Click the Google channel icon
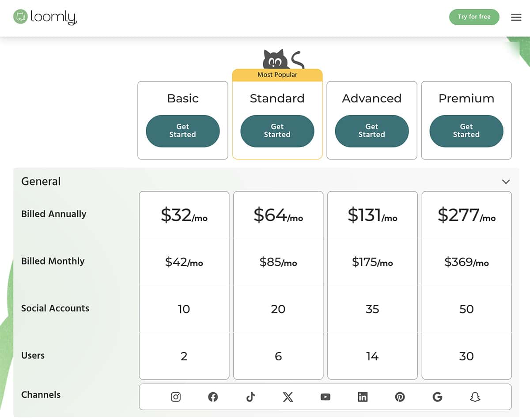 (x=437, y=397)
